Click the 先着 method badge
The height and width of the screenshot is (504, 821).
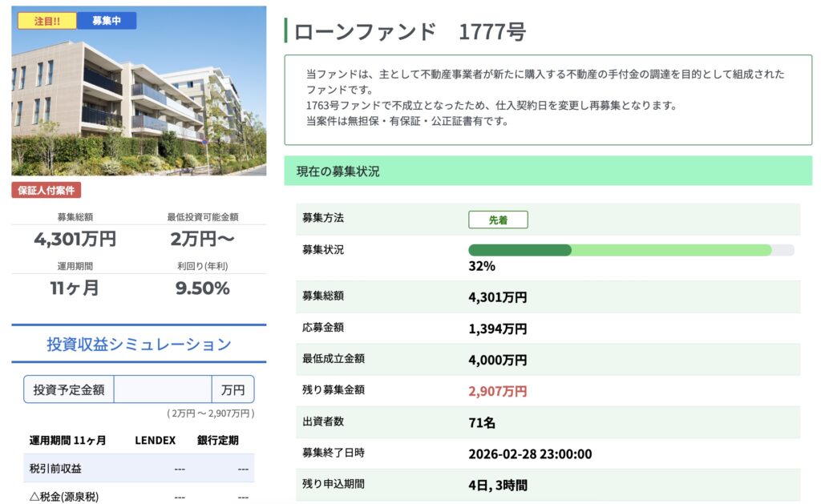tap(498, 220)
